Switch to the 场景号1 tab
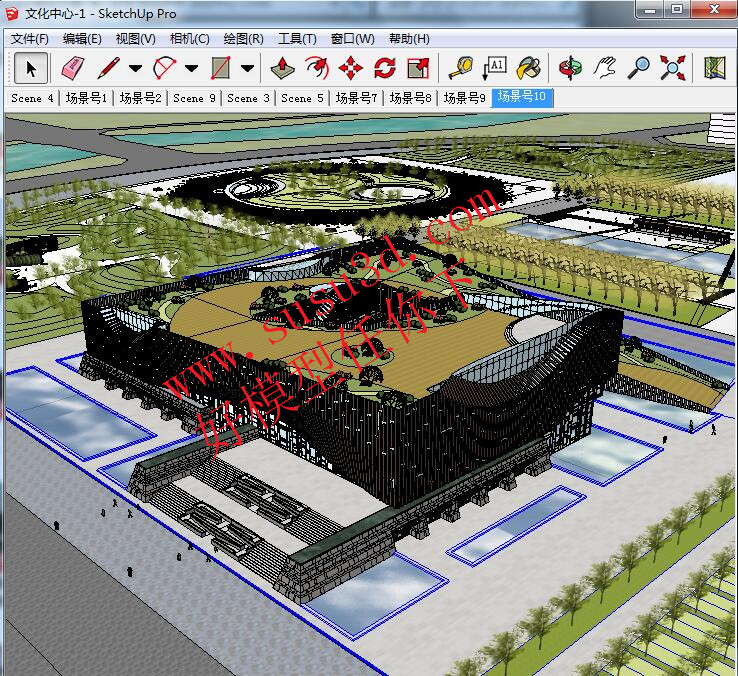 [86, 98]
